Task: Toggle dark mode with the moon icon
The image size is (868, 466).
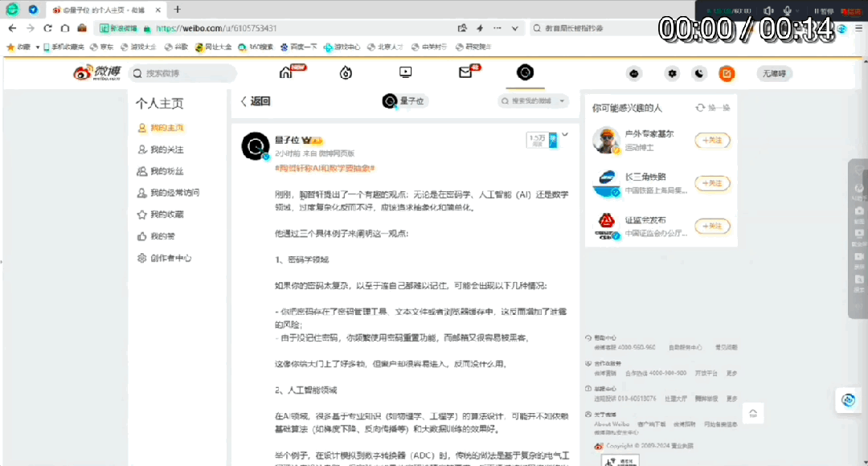Action: click(x=699, y=73)
